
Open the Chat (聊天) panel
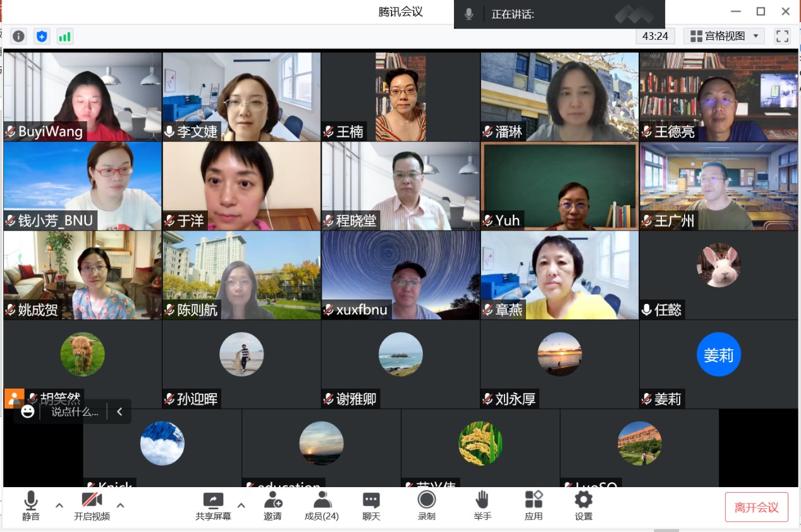(x=371, y=505)
